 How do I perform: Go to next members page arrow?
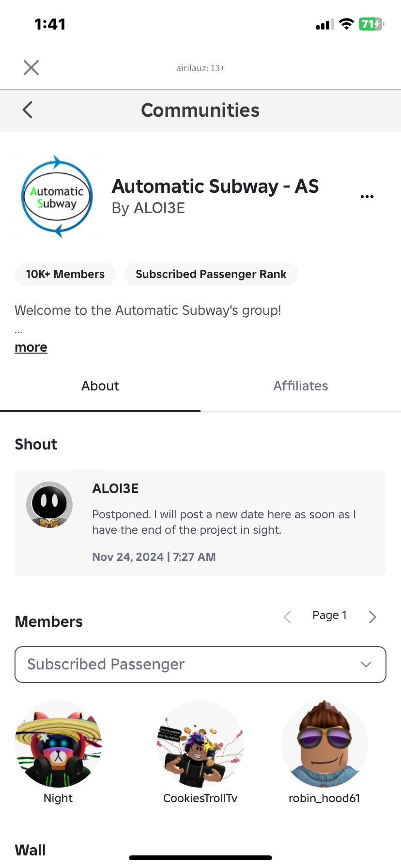[372, 617]
